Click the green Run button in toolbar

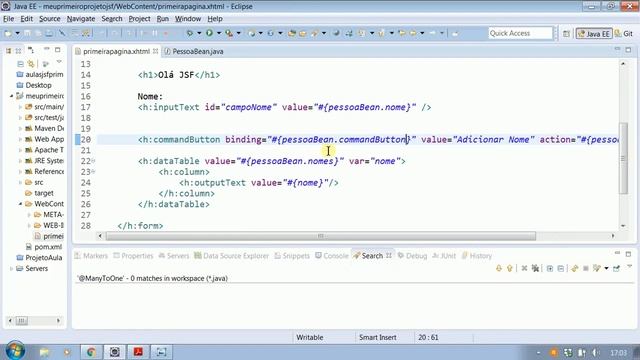point(209,33)
